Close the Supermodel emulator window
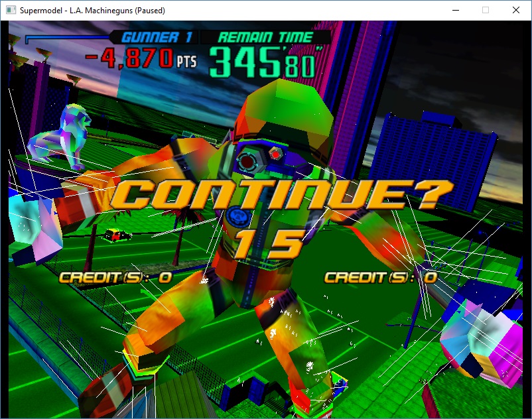Image resolution: width=532 pixels, height=419 pixels. (515, 10)
